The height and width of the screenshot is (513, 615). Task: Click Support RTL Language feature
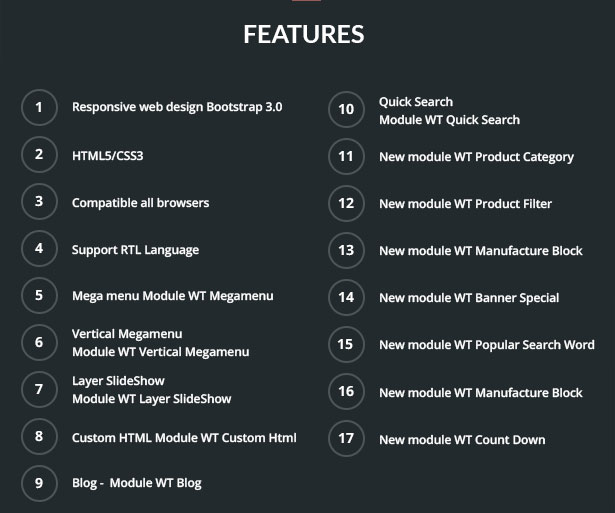click(135, 250)
